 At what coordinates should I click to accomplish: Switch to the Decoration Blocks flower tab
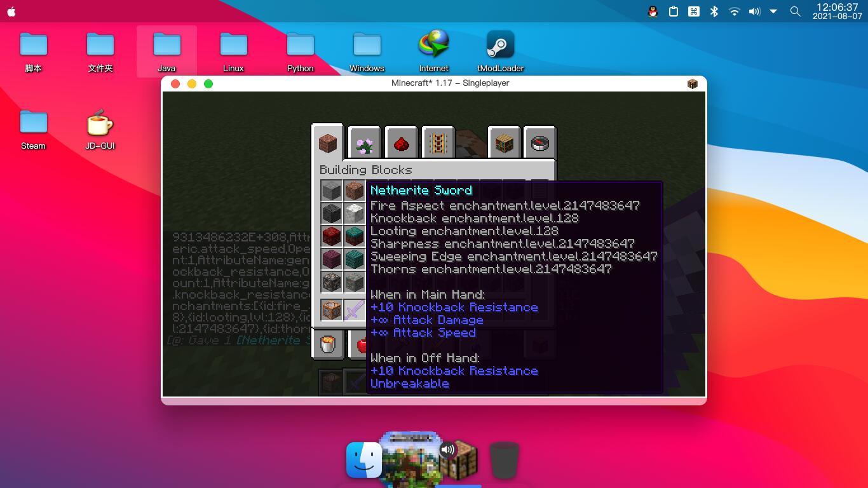364,143
